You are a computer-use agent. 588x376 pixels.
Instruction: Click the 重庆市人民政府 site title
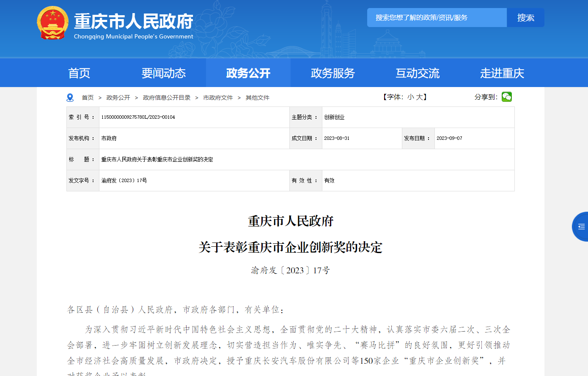pos(134,21)
